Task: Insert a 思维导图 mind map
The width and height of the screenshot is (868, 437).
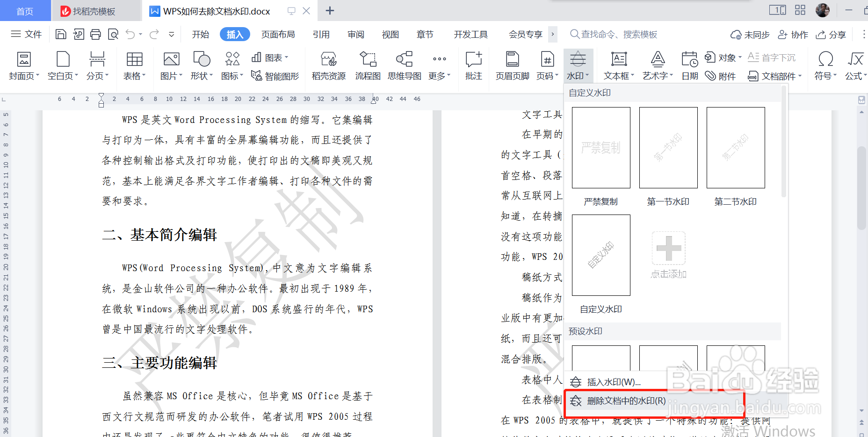Action: pyautogui.click(x=405, y=66)
